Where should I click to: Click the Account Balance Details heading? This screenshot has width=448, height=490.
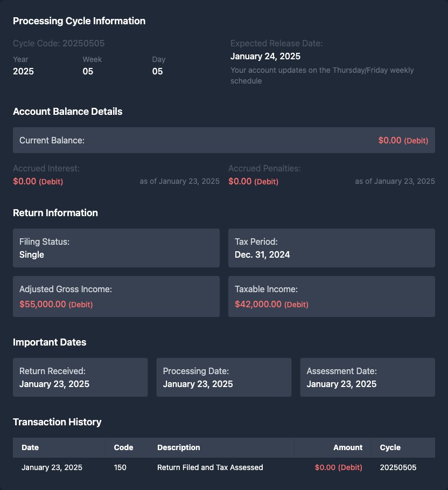tap(67, 112)
